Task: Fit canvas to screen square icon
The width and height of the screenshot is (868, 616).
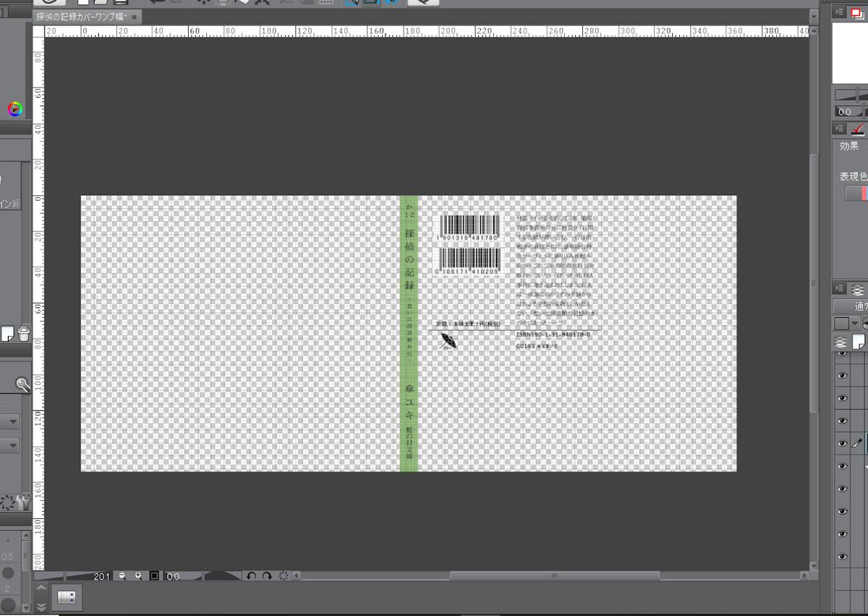Action: click(x=154, y=576)
